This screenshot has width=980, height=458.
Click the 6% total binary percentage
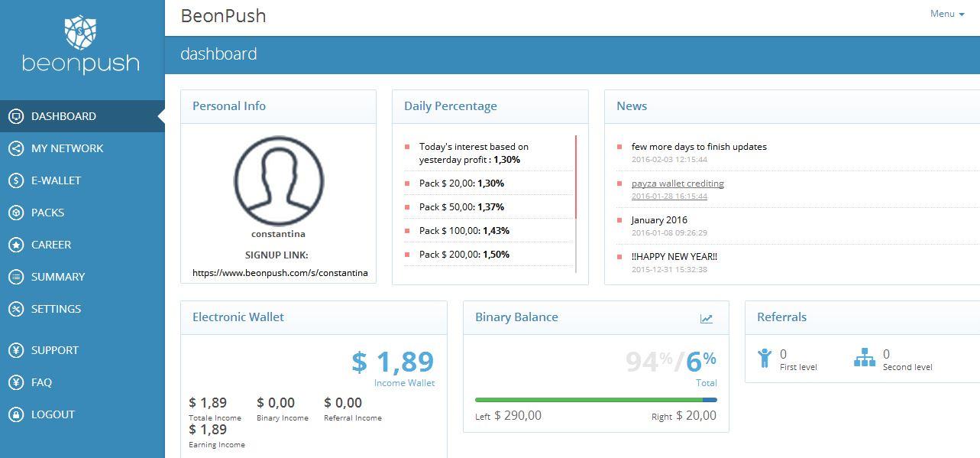tap(701, 362)
